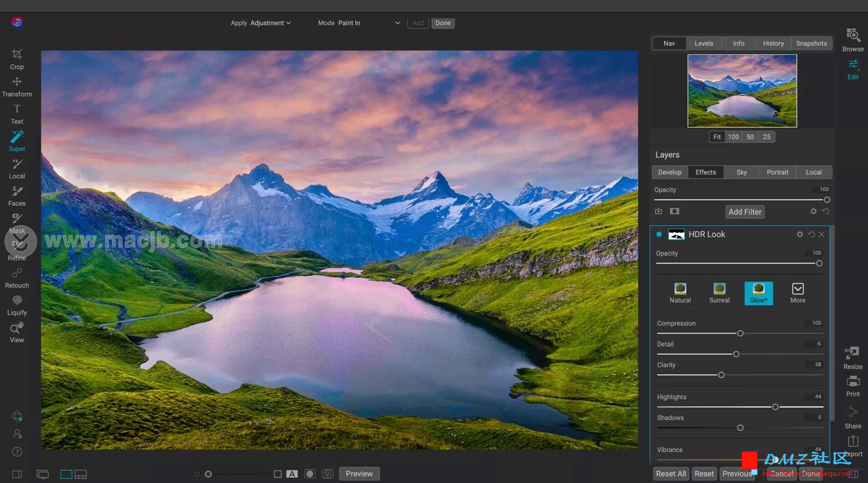Switch to filmstrip view mode
The image size is (868, 483).
81,474
